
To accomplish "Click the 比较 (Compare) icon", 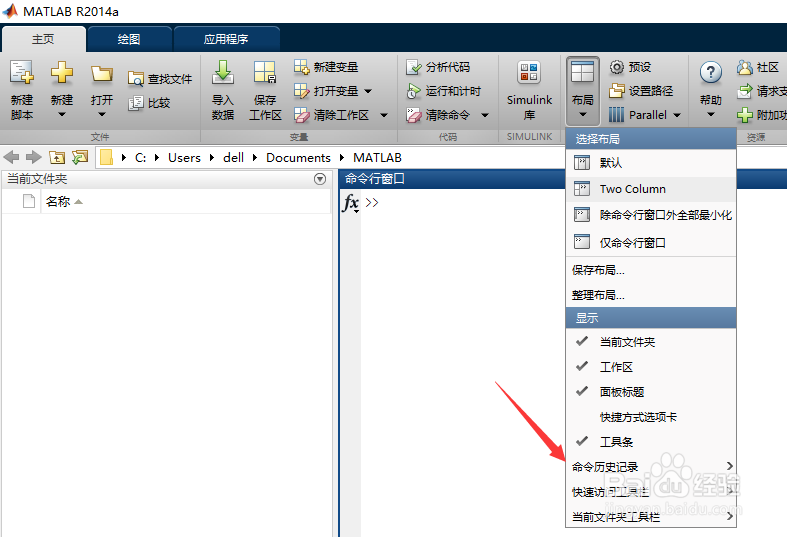I will [x=136, y=103].
